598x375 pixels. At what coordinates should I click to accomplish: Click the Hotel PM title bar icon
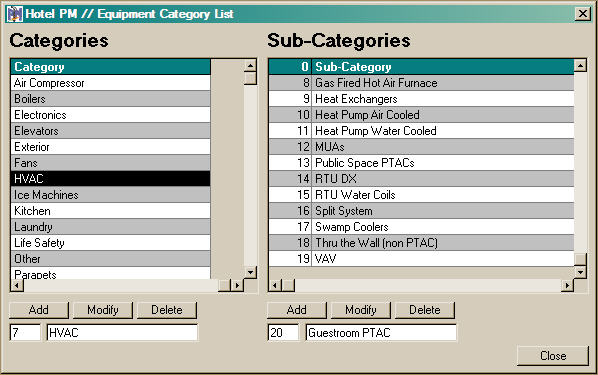(15, 14)
